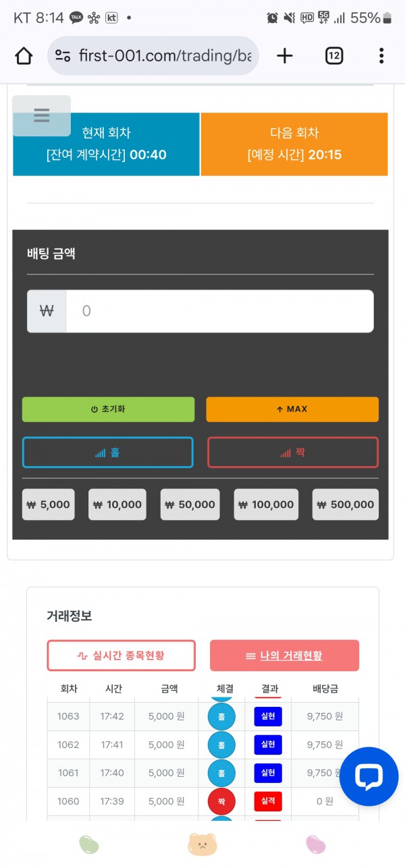Select the 짝 (even) bet option
405x868 pixels.
coord(292,453)
